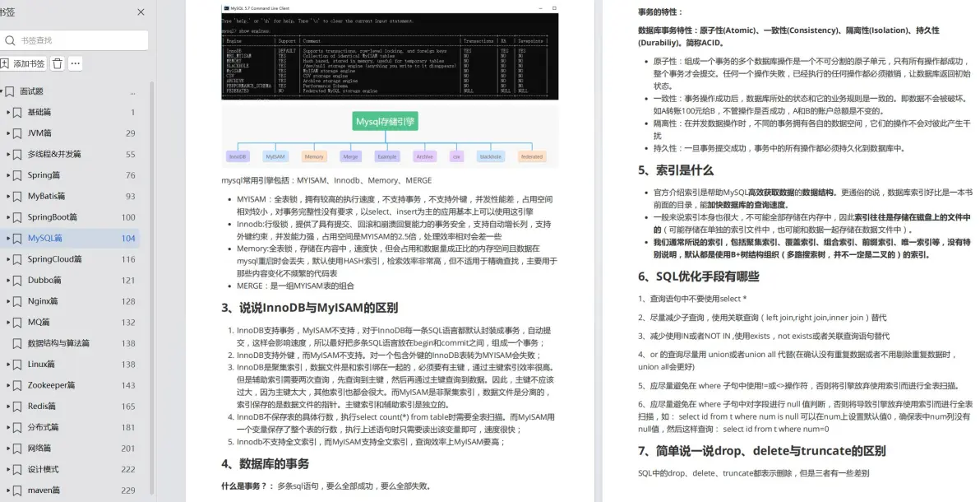Viewport: 980px width, 502px height.
Task: Click bookmark icon of maven篇
Action: pyautogui.click(x=17, y=490)
